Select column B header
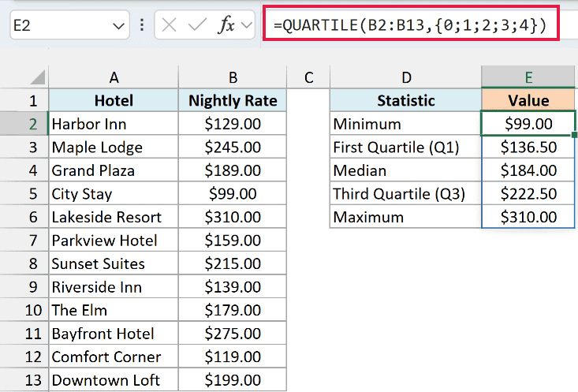The width and height of the screenshot is (578, 392). (233, 77)
